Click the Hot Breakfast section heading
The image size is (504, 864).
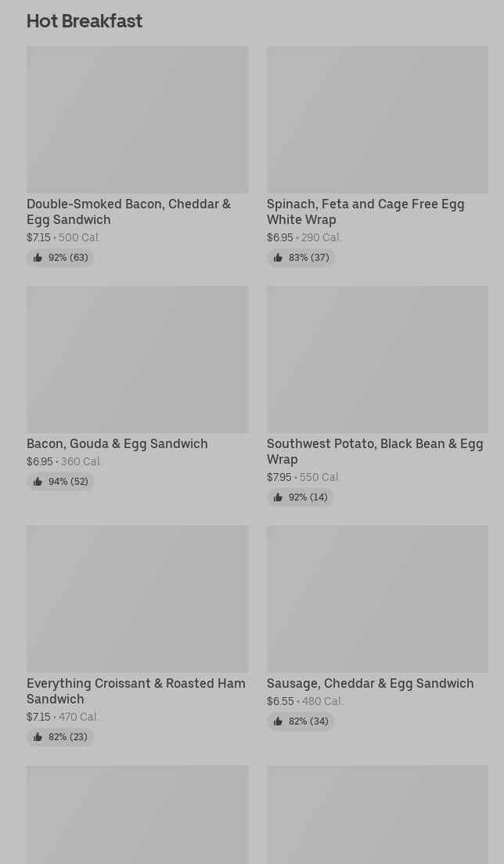pyautogui.click(x=85, y=21)
